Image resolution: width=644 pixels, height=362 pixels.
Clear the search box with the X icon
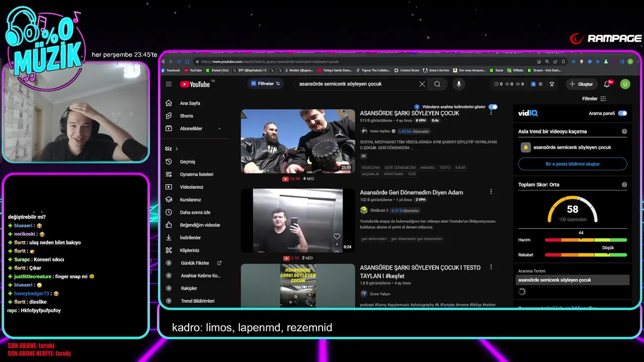coord(422,84)
